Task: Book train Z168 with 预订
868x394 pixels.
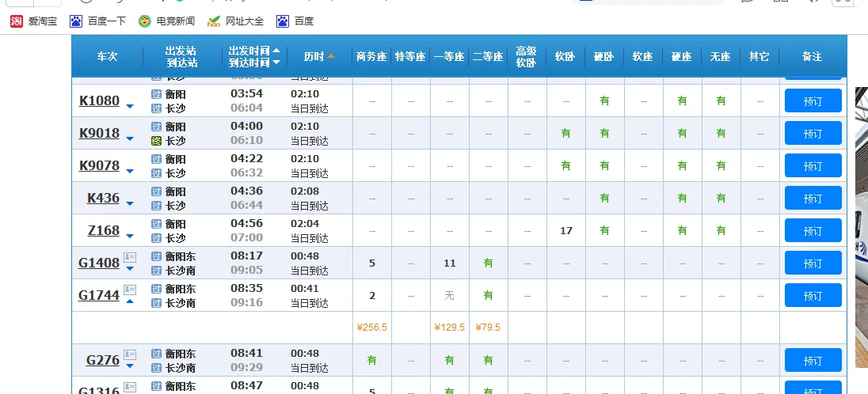Action: click(813, 230)
